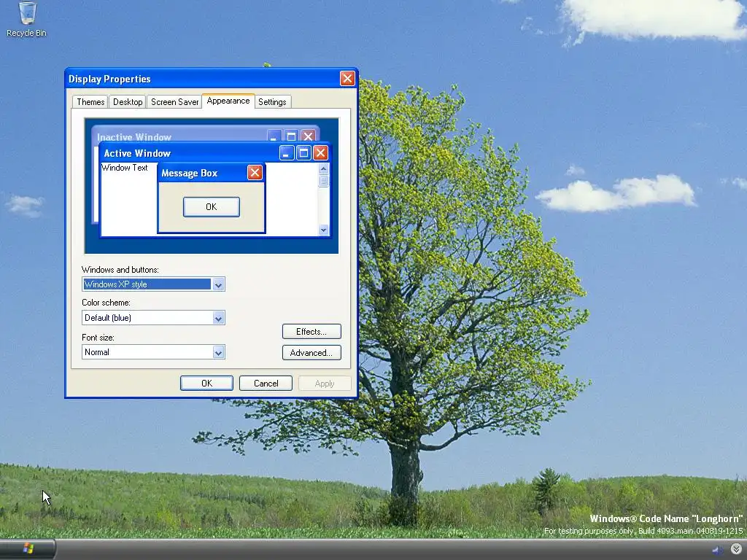Switch to the Themes tab
This screenshot has width=747, height=560.
coord(90,102)
